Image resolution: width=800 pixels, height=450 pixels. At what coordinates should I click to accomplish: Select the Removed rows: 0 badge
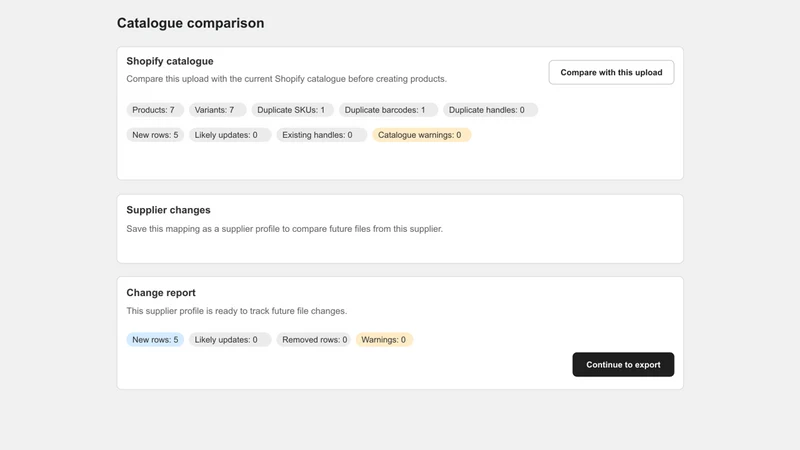314,339
